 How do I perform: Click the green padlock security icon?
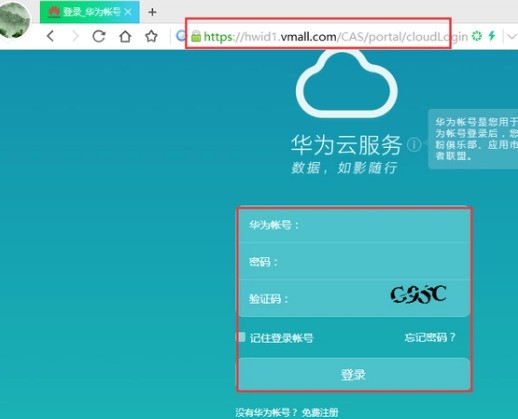pyautogui.click(x=196, y=36)
